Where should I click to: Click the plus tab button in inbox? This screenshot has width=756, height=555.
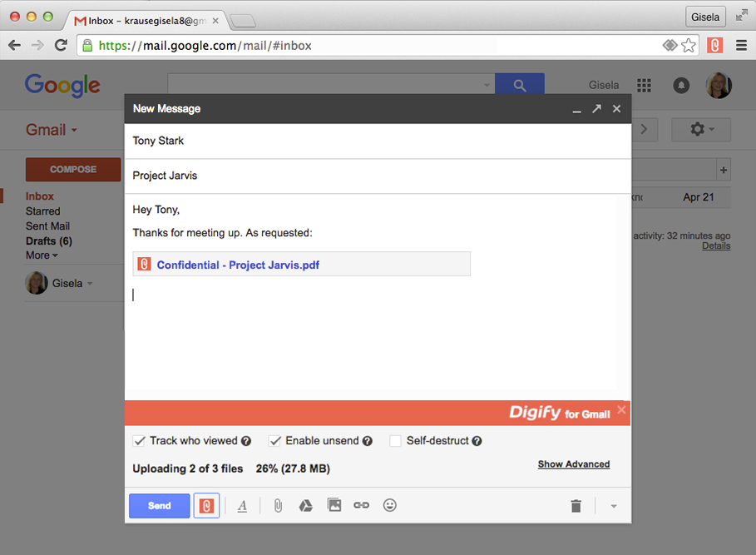pos(724,170)
